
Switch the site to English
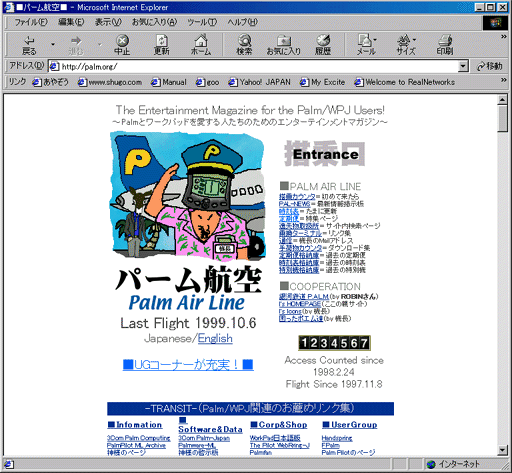(x=215, y=338)
